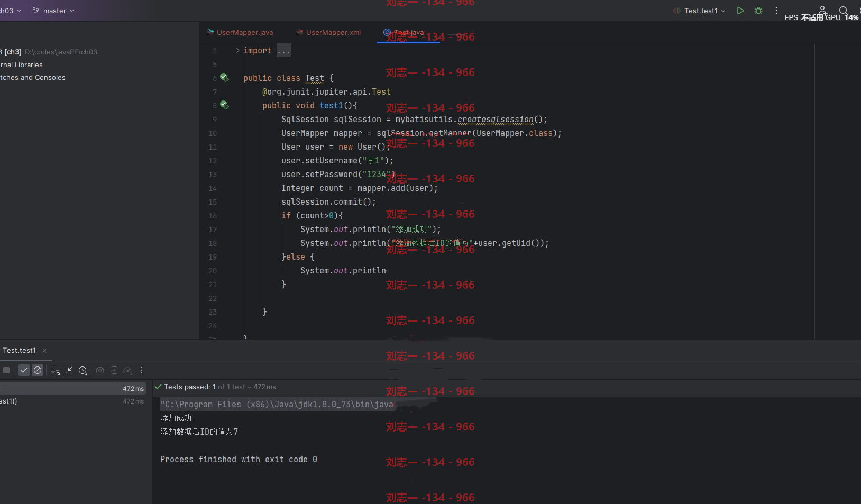Select External Libraries in project tree
Viewport: 861px width, 504px height.
(x=22, y=65)
